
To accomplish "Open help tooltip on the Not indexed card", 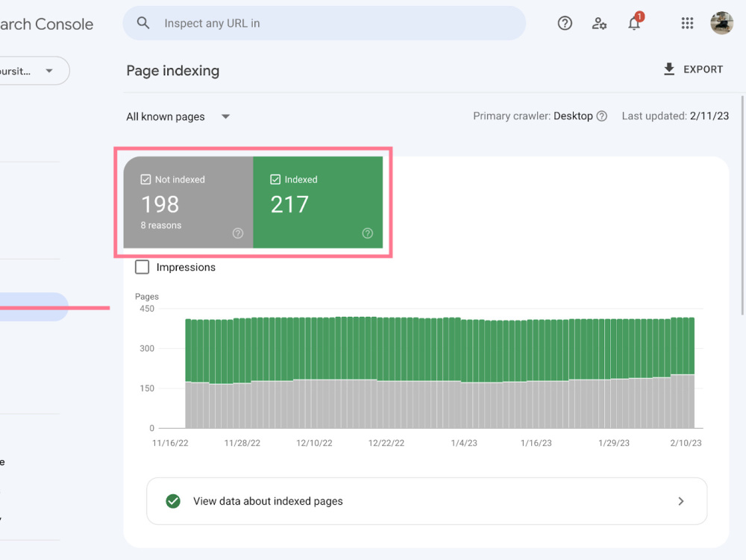I will [x=237, y=233].
